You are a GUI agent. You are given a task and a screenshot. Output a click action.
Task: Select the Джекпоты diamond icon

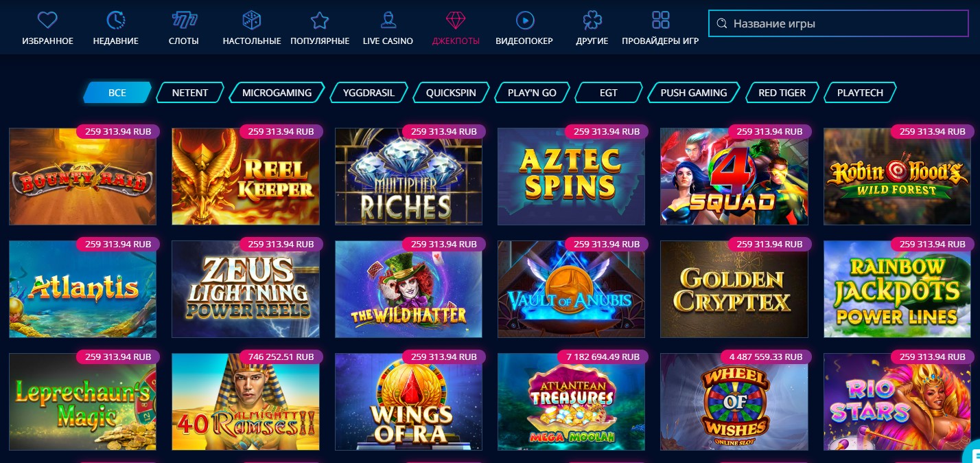coord(456,19)
